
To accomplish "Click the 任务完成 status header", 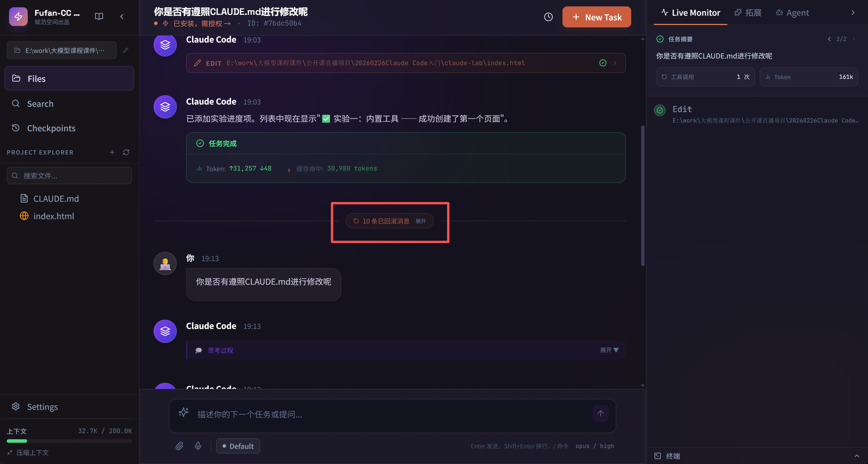I will click(406, 144).
